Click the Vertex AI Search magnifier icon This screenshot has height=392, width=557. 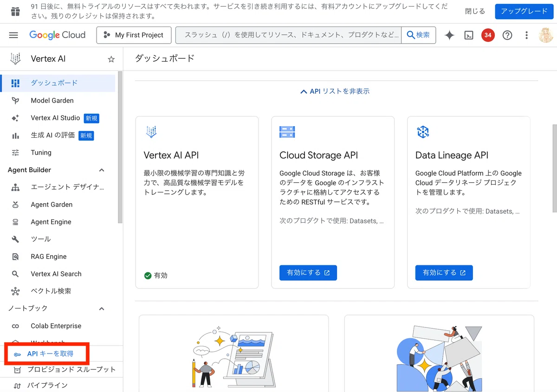click(x=15, y=274)
